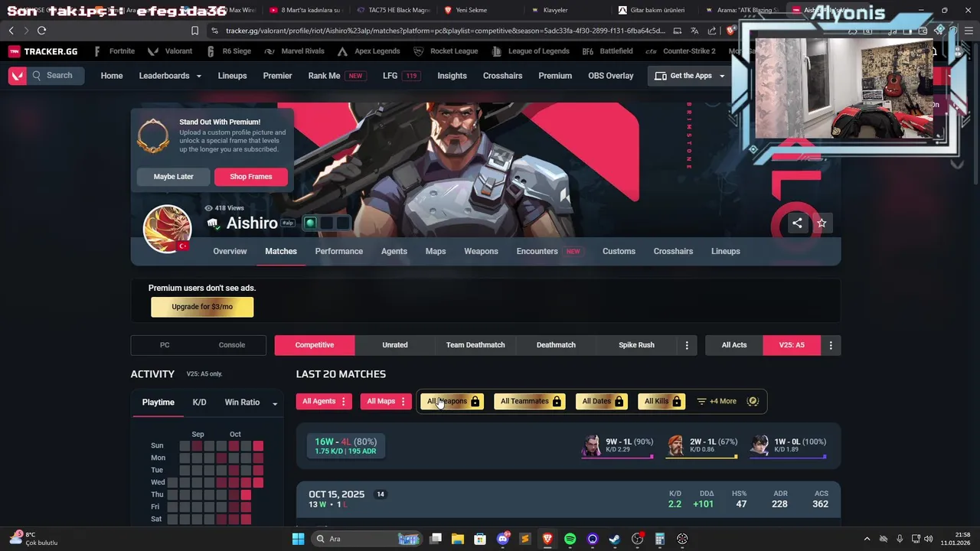
Task: Click the locked All Dates filter
Action: tap(602, 402)
